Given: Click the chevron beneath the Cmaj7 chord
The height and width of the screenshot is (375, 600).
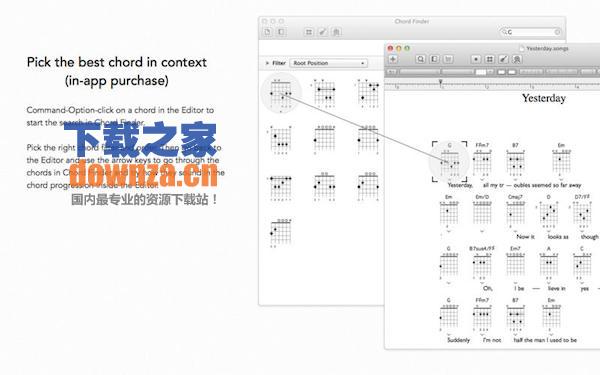Looking at the screenshot, I should [515, 232].
